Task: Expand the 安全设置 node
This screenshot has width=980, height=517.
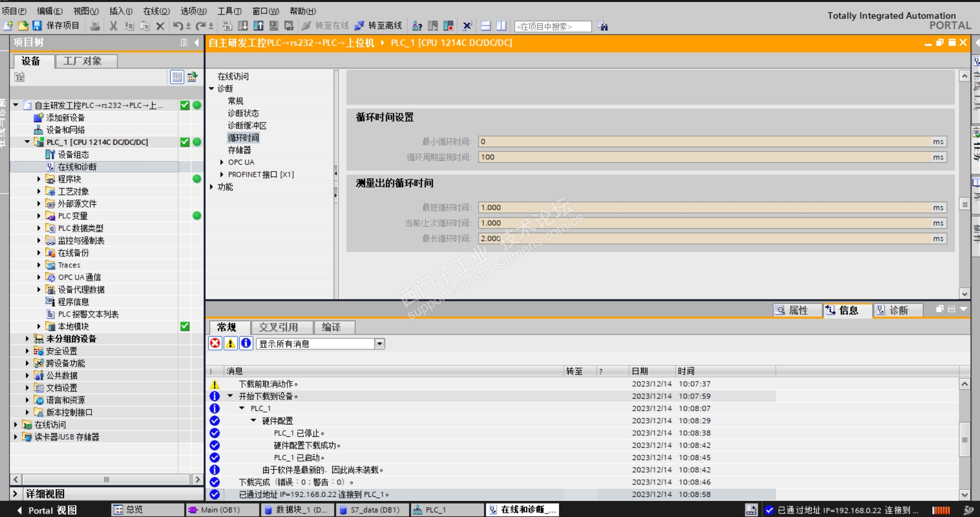Action: (x=27, y=351)
